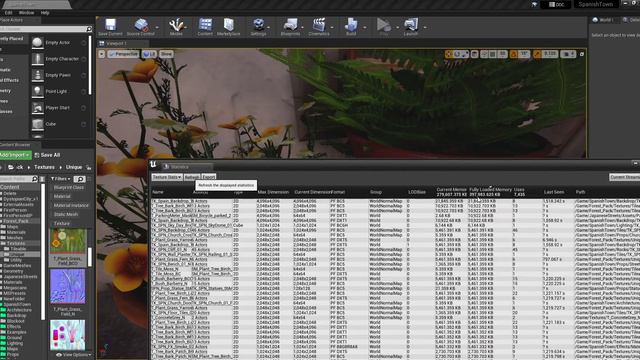Activate the viewport rotate transform tool
Screen dimensions: 640x360
pos(457,54)
